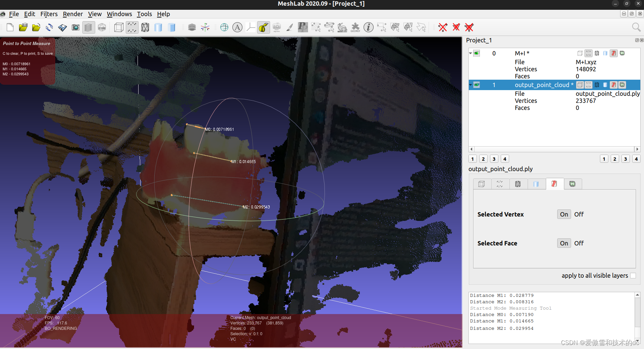Hide the output_point_cloud layer eye icon

pos(477,85)
